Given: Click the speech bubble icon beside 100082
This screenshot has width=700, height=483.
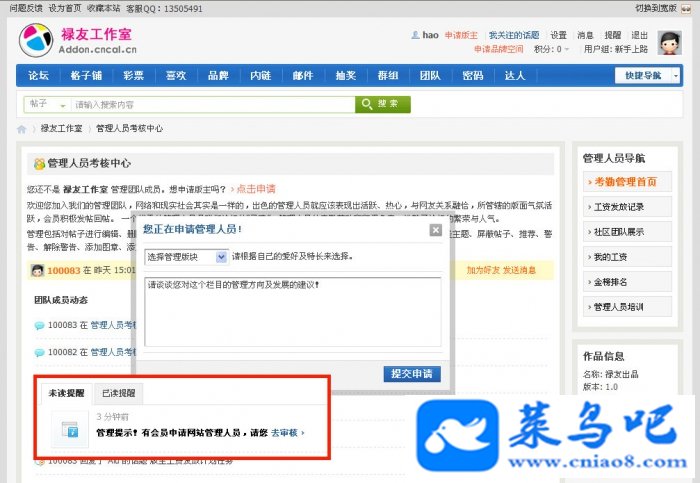Looking at the screenshot, I should [x=39, y=353].
